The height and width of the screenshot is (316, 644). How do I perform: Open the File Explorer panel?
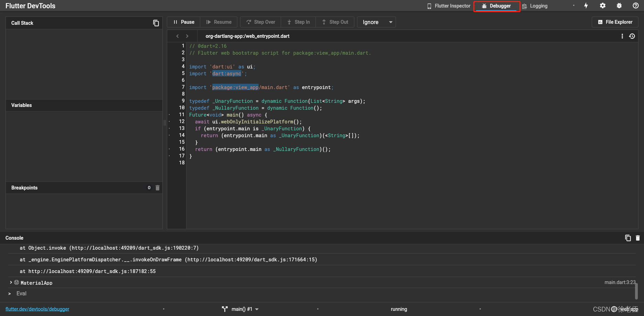tap(615, 22)
